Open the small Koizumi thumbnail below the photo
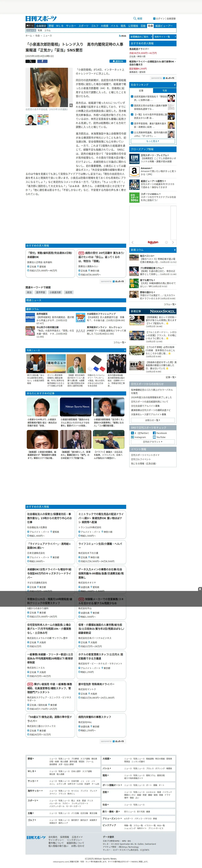This screenshot has width=202, height=868. (31, 120)
